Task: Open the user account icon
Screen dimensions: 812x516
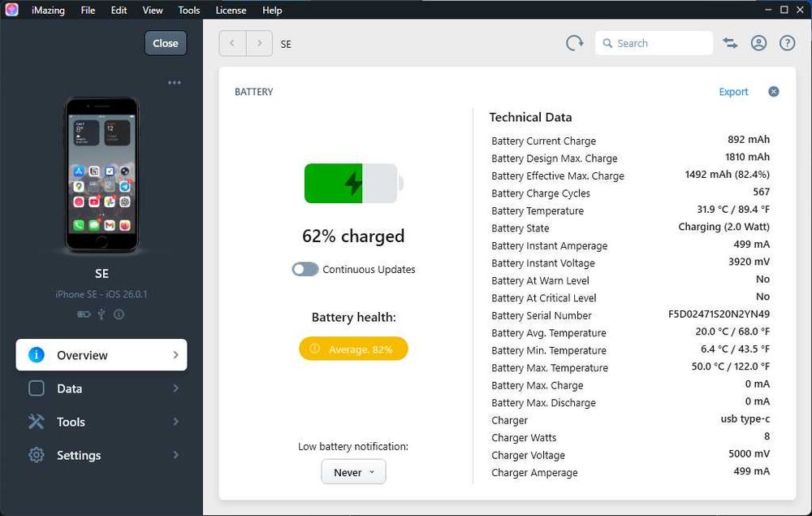Action: (758, 43)
